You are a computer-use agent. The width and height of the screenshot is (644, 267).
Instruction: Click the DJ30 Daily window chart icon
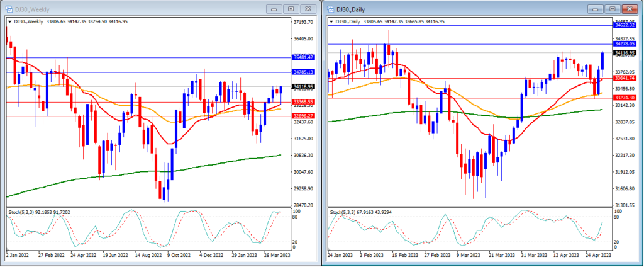click(330, 9)
